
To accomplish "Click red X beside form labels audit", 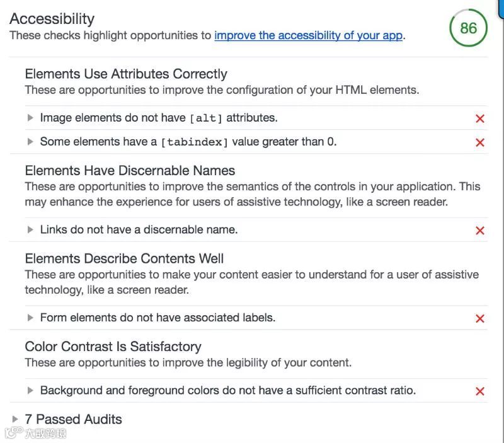I will [480, 318].
